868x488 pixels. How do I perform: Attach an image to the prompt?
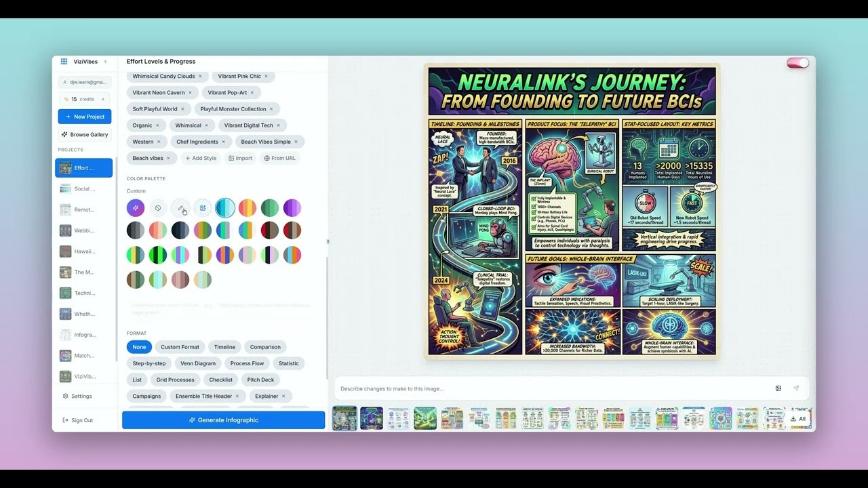point(778,388)
